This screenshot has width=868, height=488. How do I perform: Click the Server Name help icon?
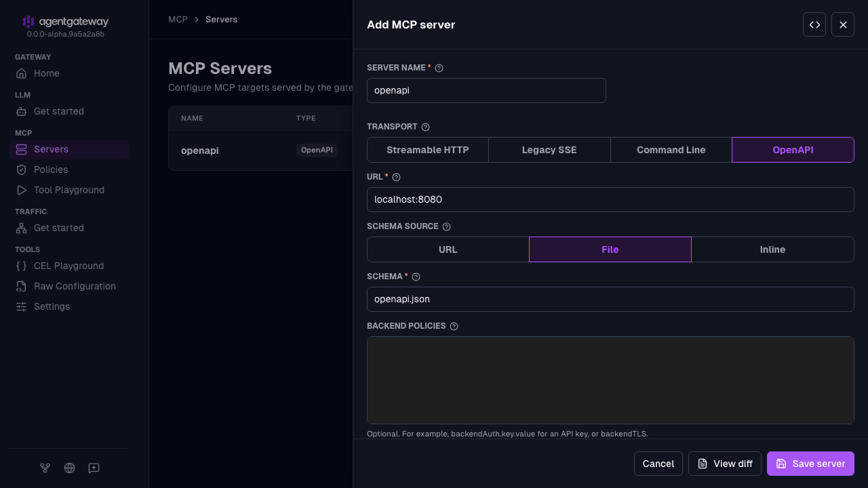point(439,68)
